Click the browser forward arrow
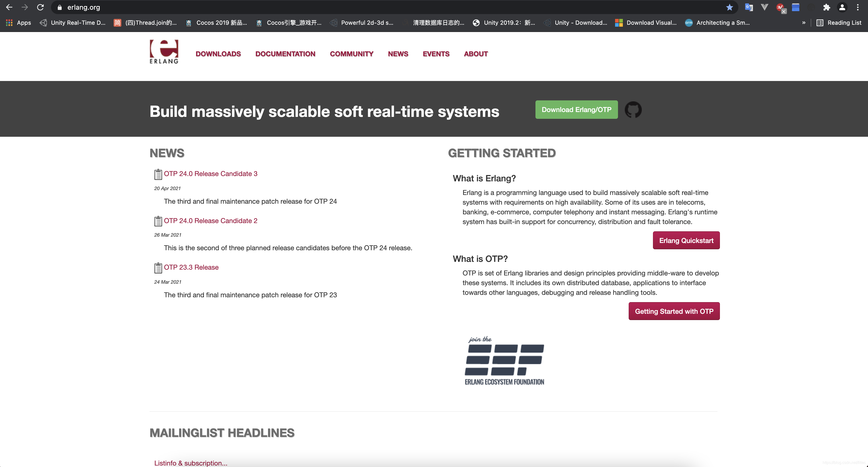Image resolution: width=868 pixels, height=467 pixels. pyautogui.click(x=25, y=7)
